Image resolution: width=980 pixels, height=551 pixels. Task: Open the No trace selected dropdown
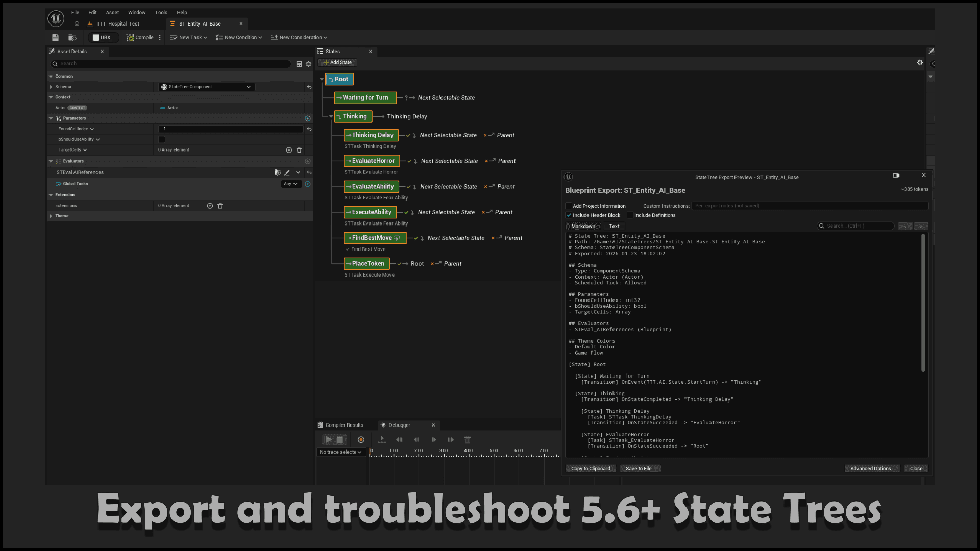coord(340,452)
